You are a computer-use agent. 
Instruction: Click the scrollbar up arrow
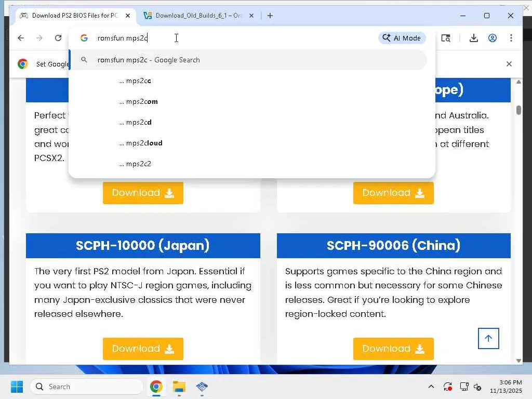518,82
